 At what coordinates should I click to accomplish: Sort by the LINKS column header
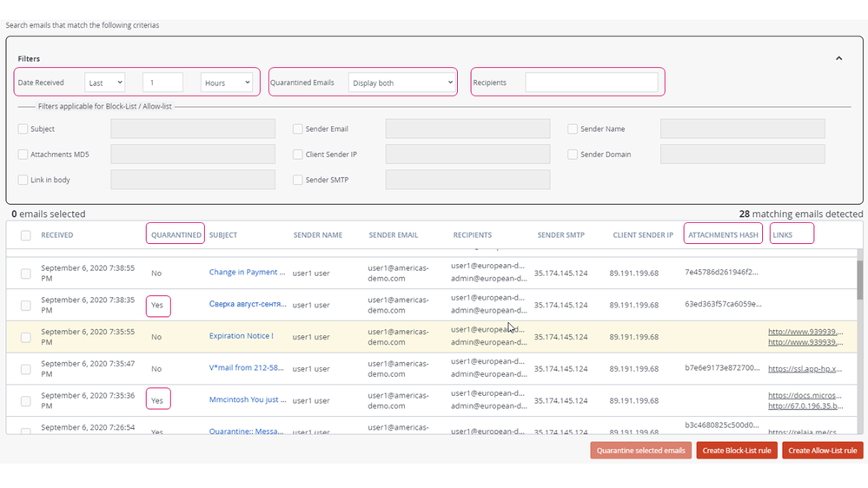coord(782,235)
